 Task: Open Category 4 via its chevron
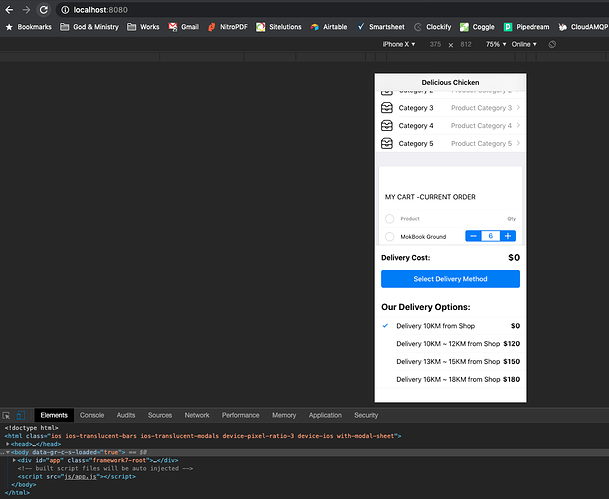[x=518, y=125]
